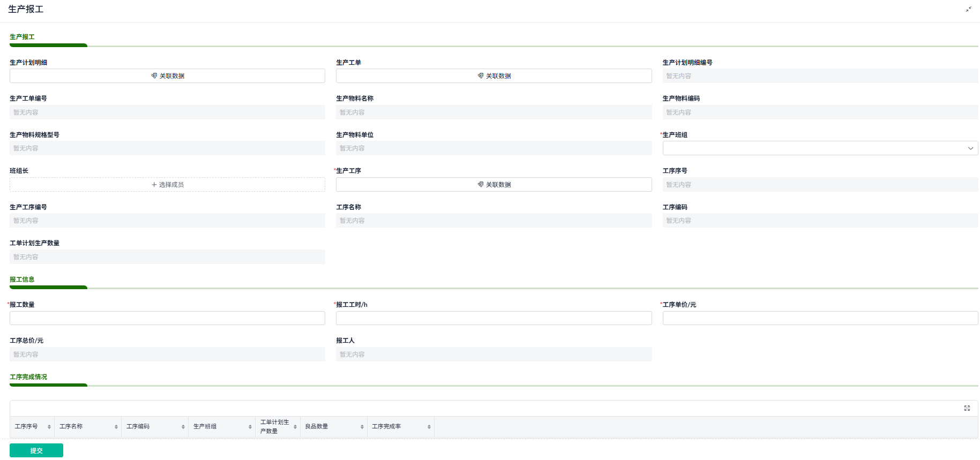Sort the 工单计划生产数量 column
This screenshot has width=980, height=460.
(x=295, y=427)
